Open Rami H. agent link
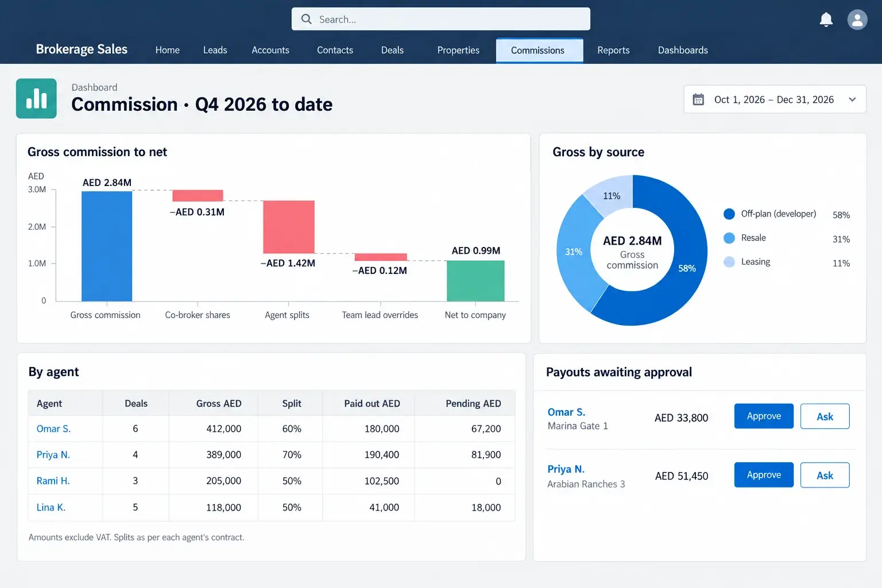The width and height of the screenshot is (882, 588). pyautogui.click(x=53, y=481)
